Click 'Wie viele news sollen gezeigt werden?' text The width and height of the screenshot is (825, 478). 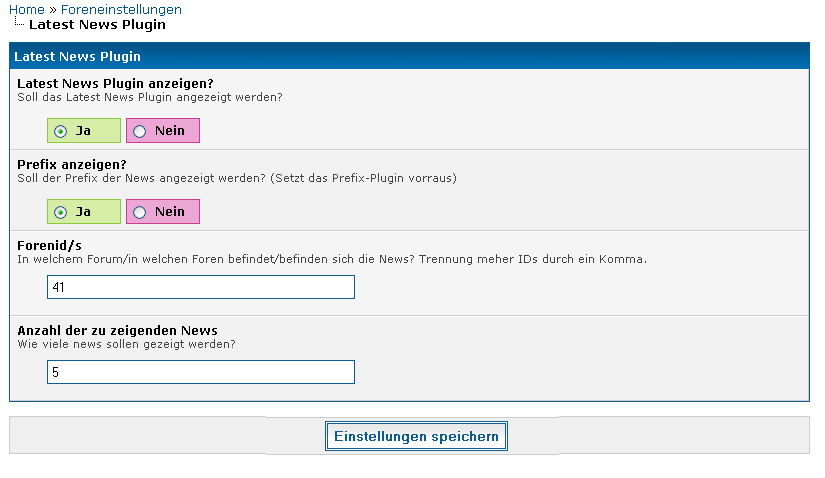click(126, 344)
